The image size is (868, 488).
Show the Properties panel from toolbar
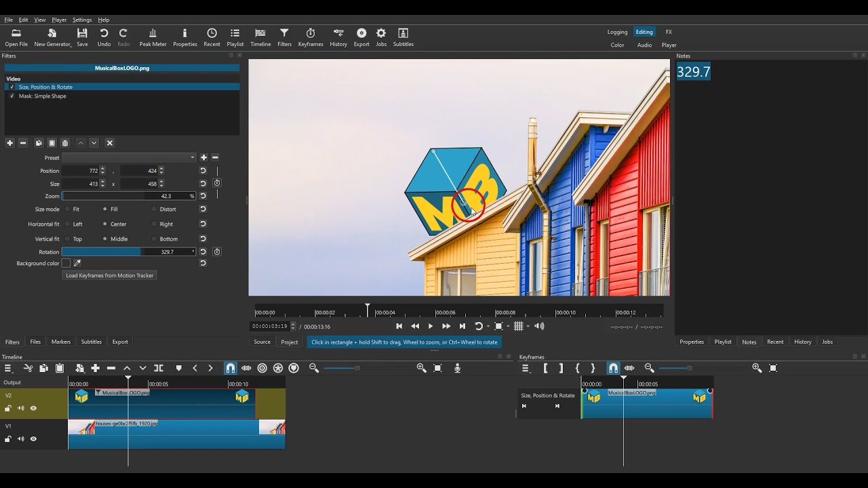pos(184,37)
